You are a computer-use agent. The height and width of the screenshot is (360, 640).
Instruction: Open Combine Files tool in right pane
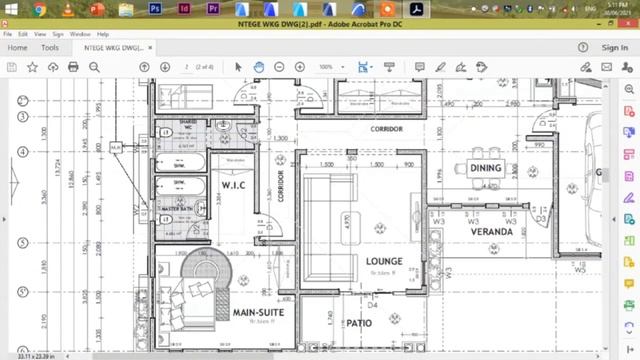pyautogui.click(x=629, y=133)
